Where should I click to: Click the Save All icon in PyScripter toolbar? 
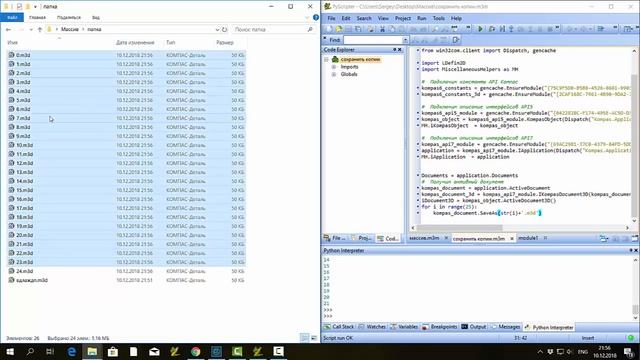click(358, 29)
